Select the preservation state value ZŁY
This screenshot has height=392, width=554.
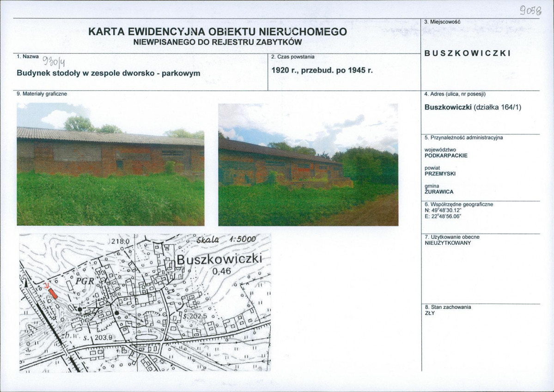pos(429,313)
